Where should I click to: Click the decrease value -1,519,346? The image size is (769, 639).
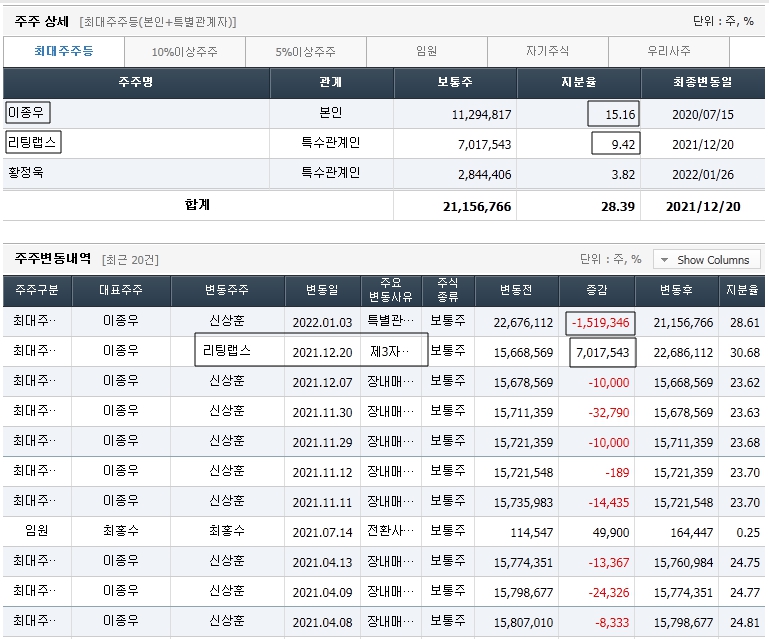point(600,323)
